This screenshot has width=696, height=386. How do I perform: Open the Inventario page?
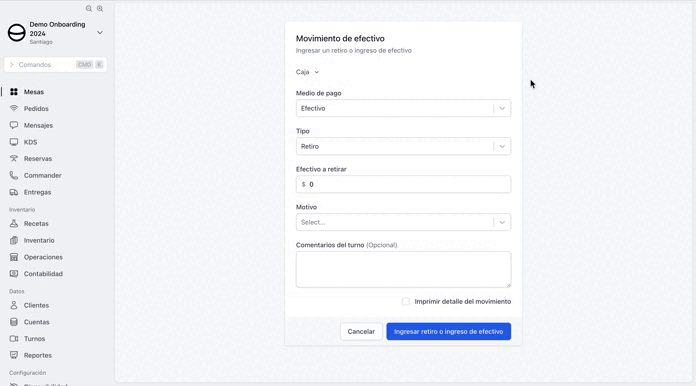point(39,240)
